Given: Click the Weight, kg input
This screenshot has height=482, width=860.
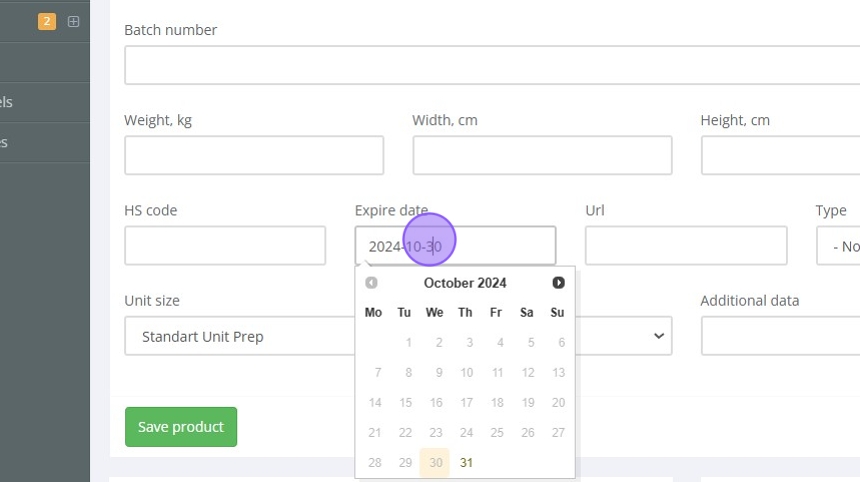Looking at the screenshot, I should click(254, 155).
